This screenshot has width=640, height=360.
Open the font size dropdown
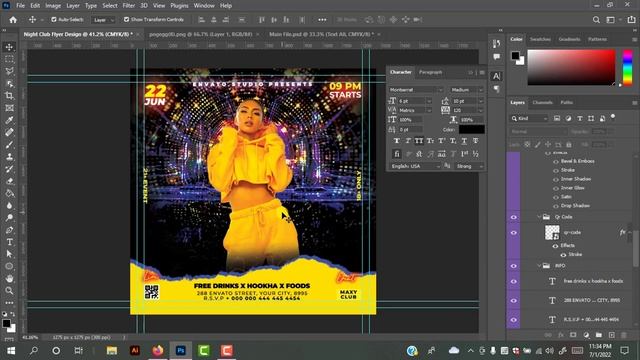coord(429,101)
